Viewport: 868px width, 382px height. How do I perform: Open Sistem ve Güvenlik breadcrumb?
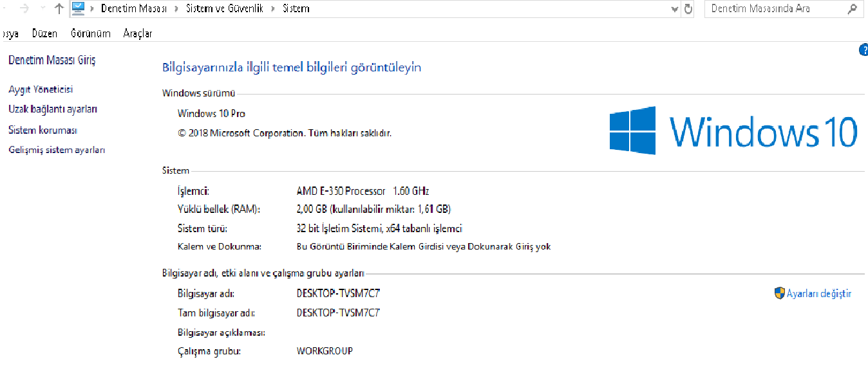point(225,8)
